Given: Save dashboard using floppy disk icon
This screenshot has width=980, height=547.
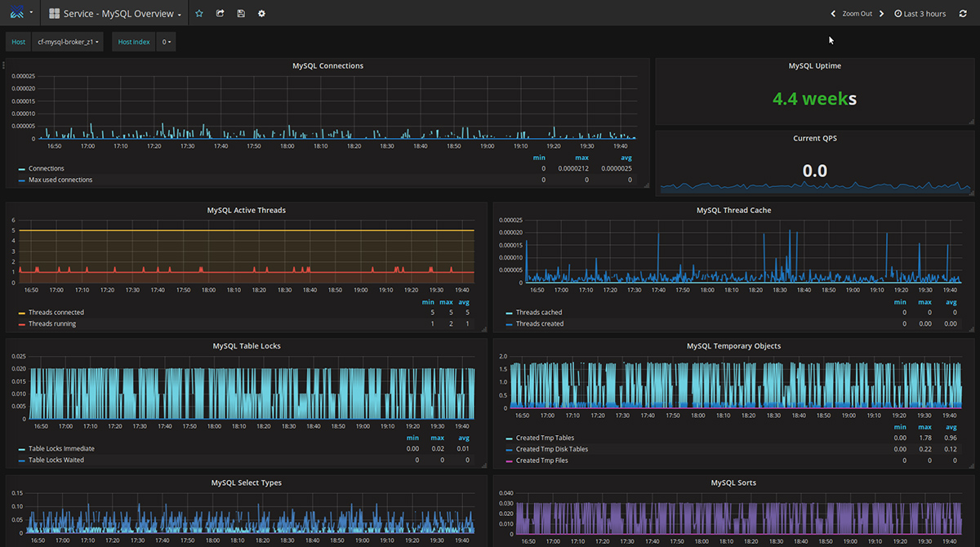Looking at the screenshot, I should point(241,14).
